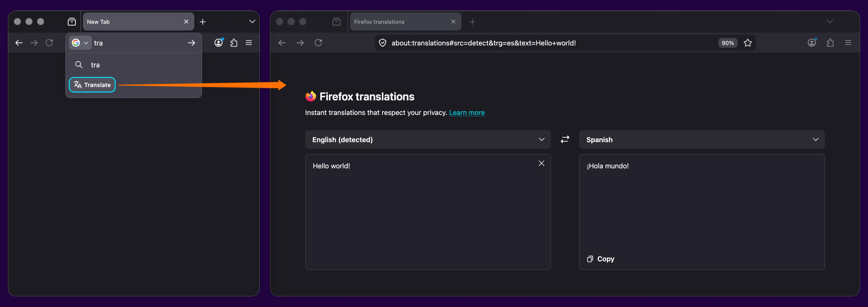Click Firefox View icon in left window
This screenshot has height=307, width=868.
72,22
